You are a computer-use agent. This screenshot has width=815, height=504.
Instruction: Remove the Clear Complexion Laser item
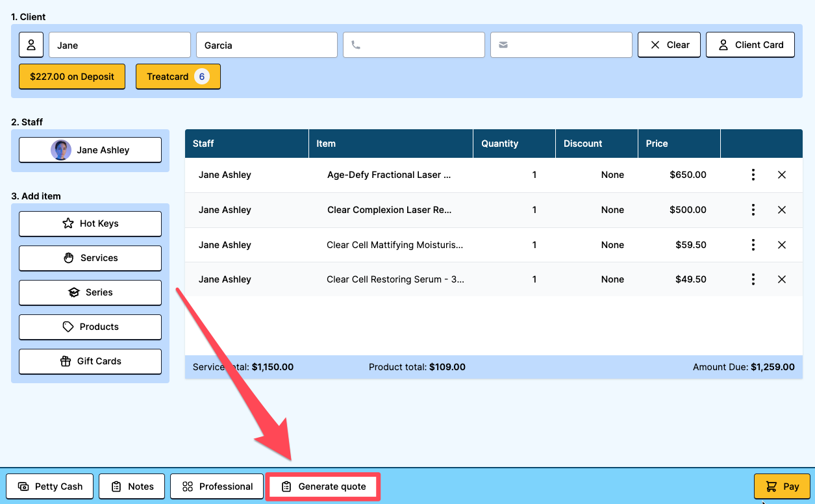782,210
